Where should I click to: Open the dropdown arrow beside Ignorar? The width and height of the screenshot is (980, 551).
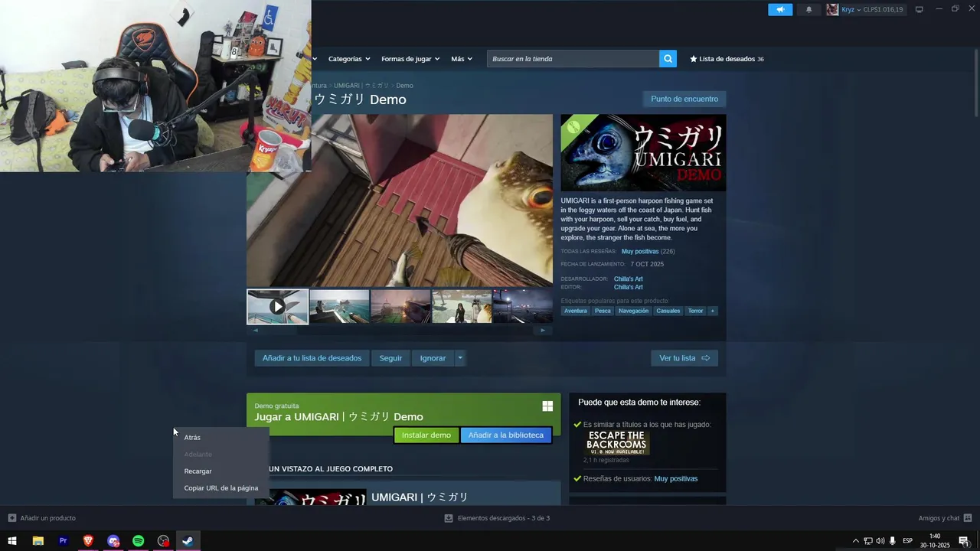tap(459, 358)
